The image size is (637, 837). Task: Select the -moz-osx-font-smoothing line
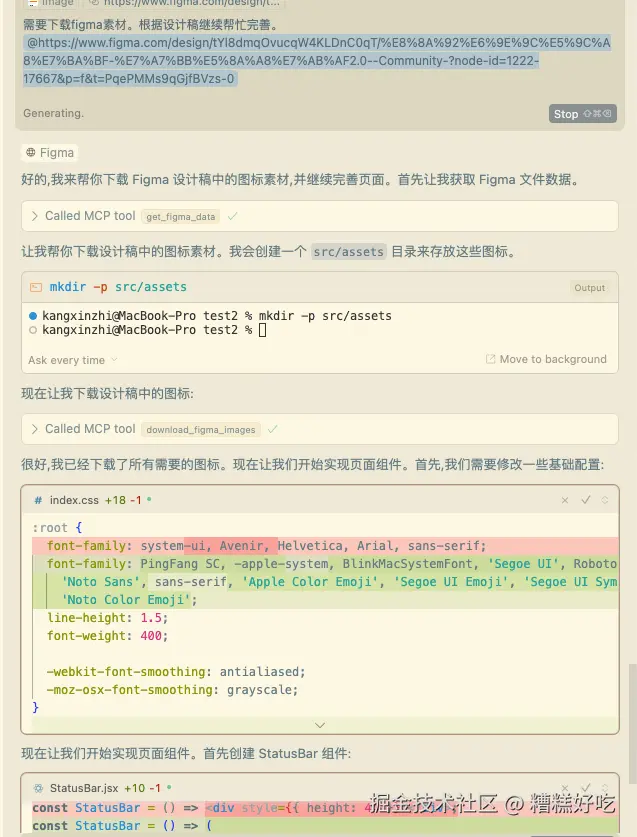172,690
